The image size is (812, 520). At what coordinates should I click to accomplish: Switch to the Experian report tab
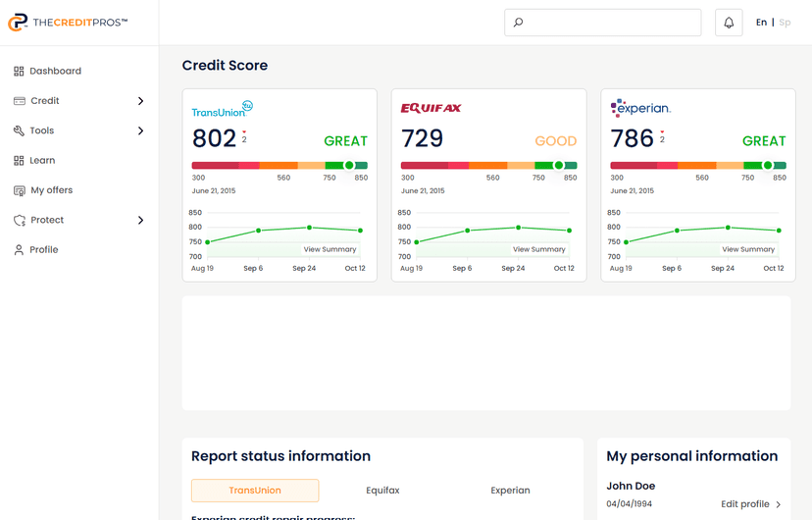(510, 491)
